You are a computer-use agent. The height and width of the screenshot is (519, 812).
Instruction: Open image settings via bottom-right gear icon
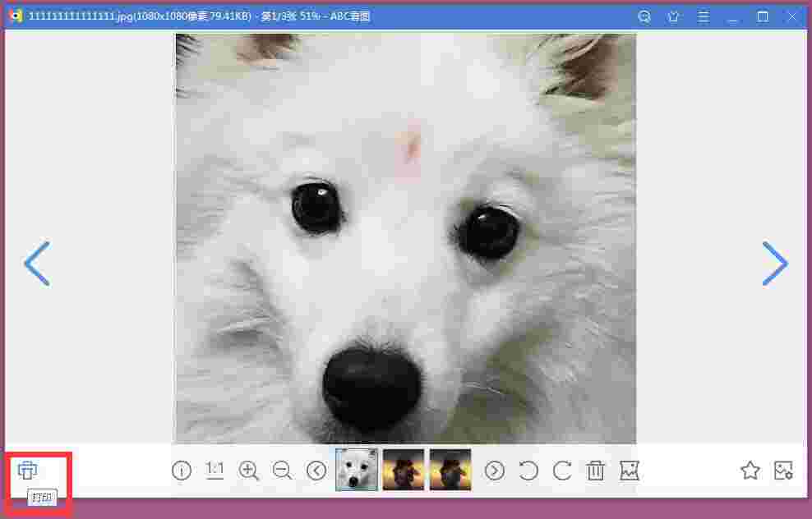(x=783, y=471)
